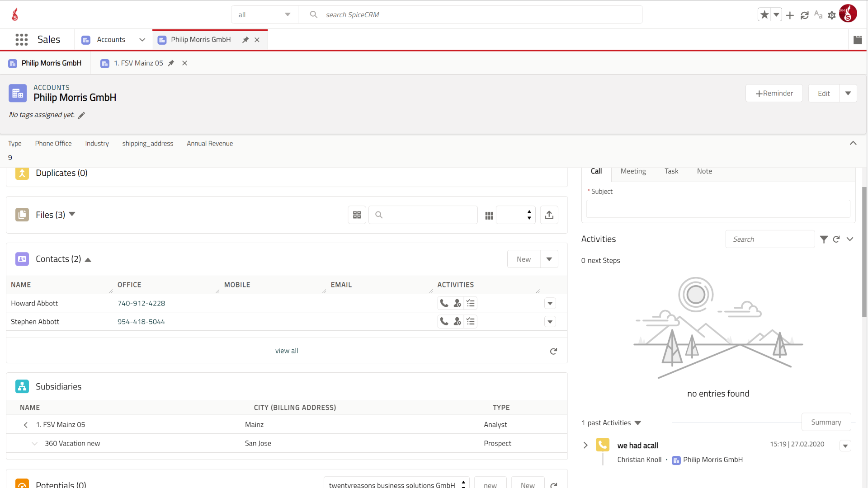Upload a file with the upload icon

[x=549, y=215]
